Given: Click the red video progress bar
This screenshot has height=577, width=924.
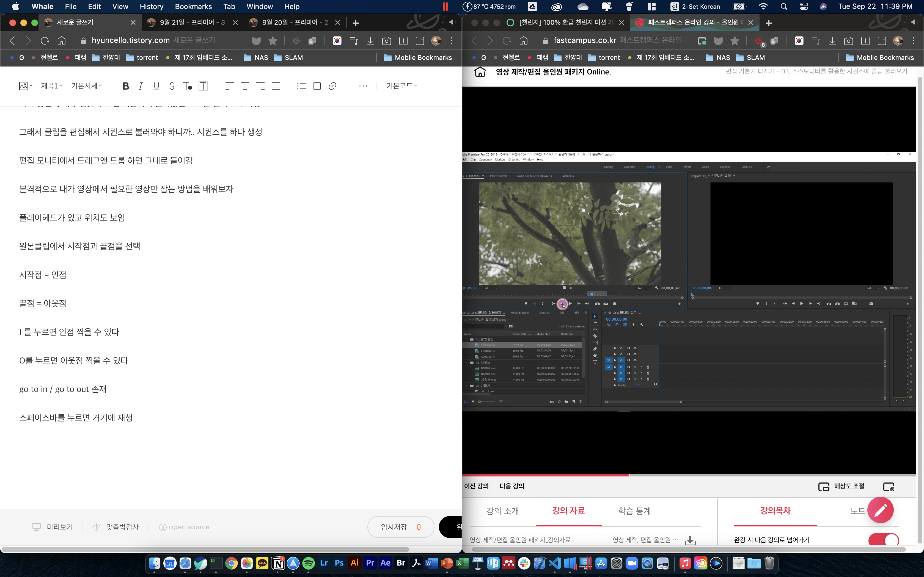Looking at the screenshot, I should (546, 475).
